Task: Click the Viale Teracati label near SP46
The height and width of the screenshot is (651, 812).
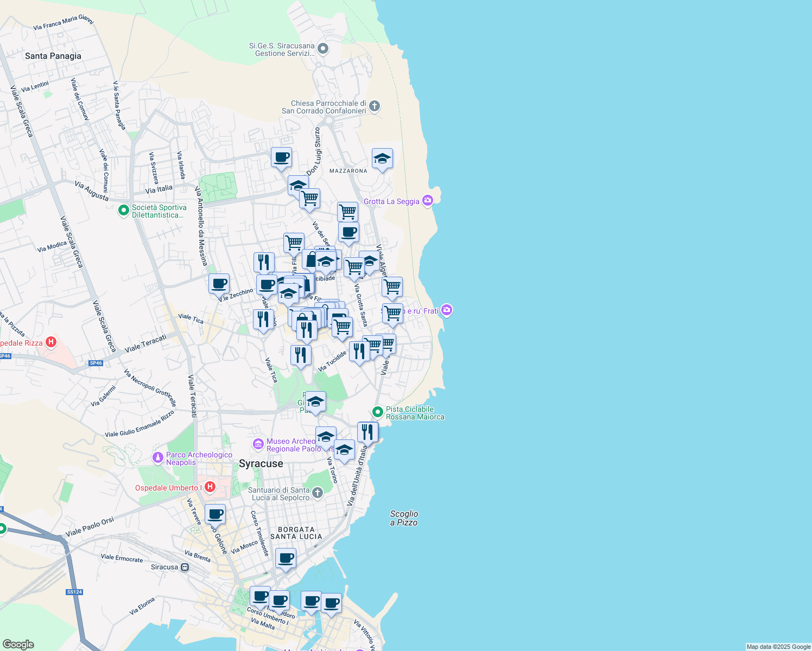Action: pos(145,344)
